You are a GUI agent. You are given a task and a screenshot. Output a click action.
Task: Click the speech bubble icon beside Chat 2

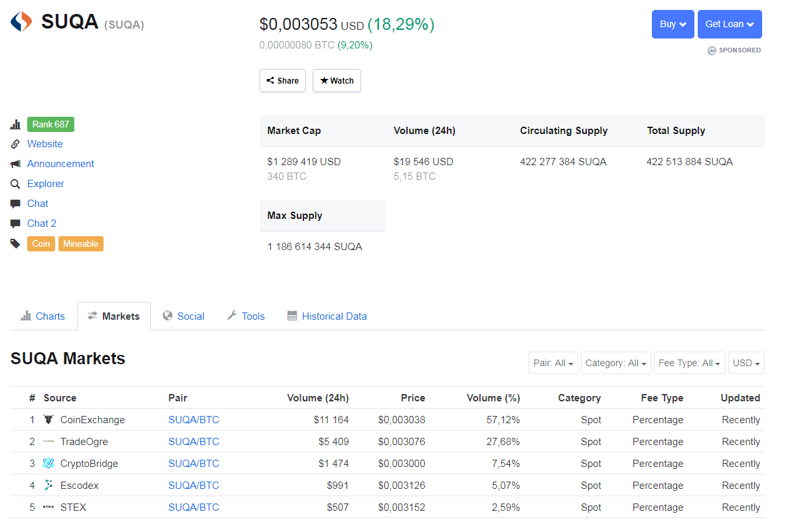coord(15,224)
